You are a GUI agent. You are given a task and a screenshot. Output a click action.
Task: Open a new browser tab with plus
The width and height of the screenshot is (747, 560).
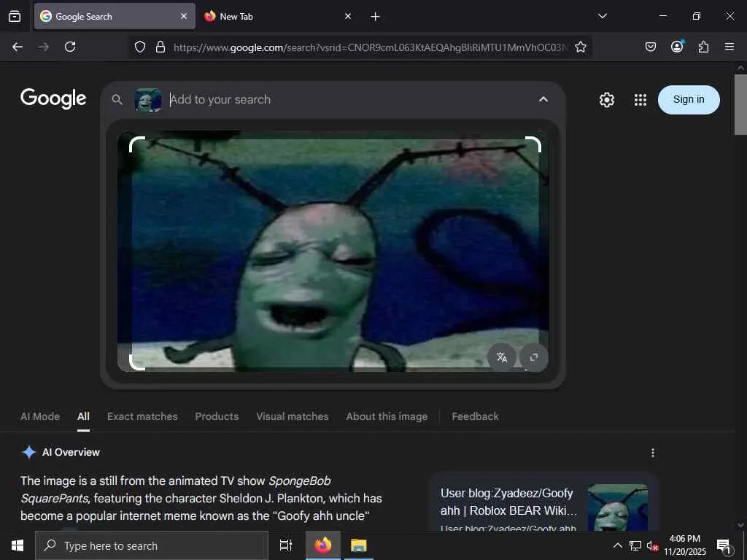click(376, 17)
